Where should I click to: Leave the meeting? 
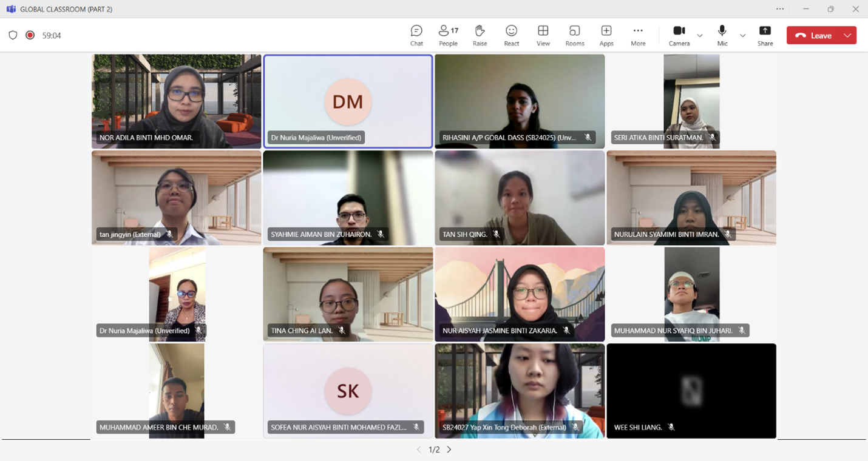point(813,35)
